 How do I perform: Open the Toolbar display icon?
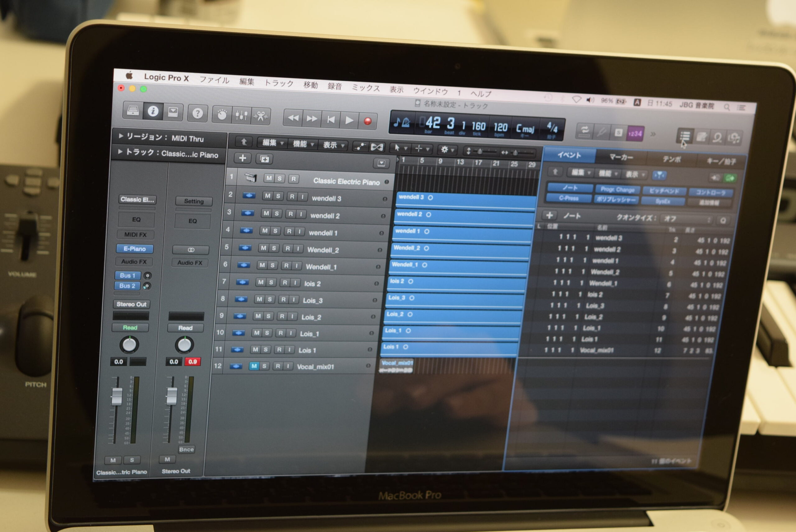click(x=173, y=112)
